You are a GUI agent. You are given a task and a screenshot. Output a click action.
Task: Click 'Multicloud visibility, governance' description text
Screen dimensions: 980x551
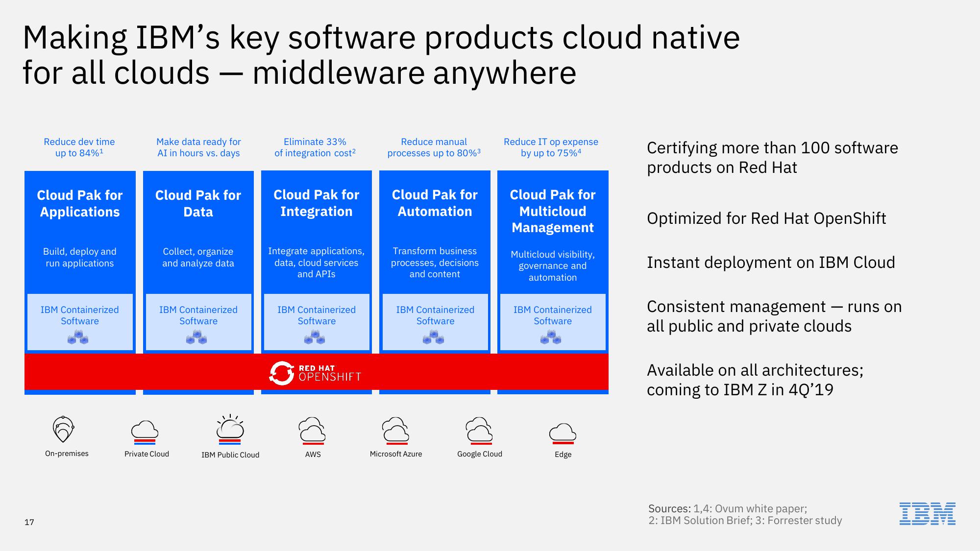point(553,266)
